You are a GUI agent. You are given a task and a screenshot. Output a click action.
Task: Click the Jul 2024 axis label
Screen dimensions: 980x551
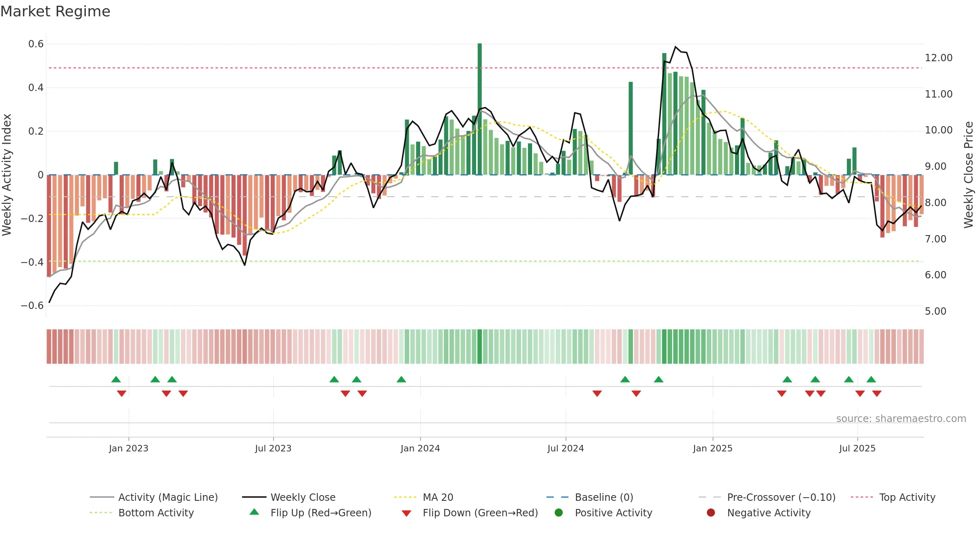(566, 448)
